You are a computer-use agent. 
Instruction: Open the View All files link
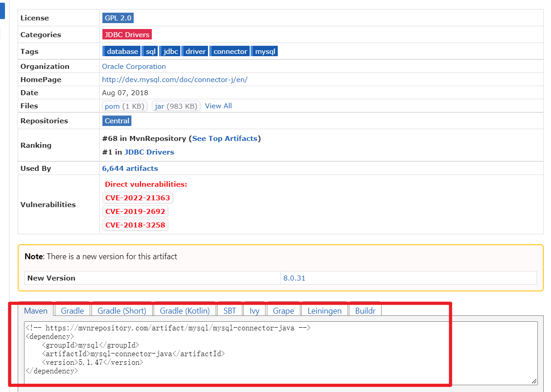point(218,106)
